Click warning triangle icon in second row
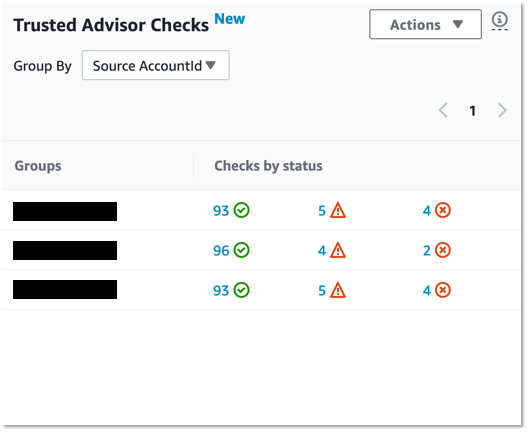 [x=338, y=250]
